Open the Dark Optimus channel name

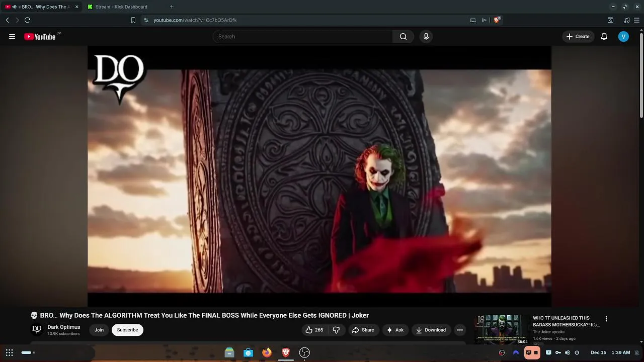click(x=64, y=327)
